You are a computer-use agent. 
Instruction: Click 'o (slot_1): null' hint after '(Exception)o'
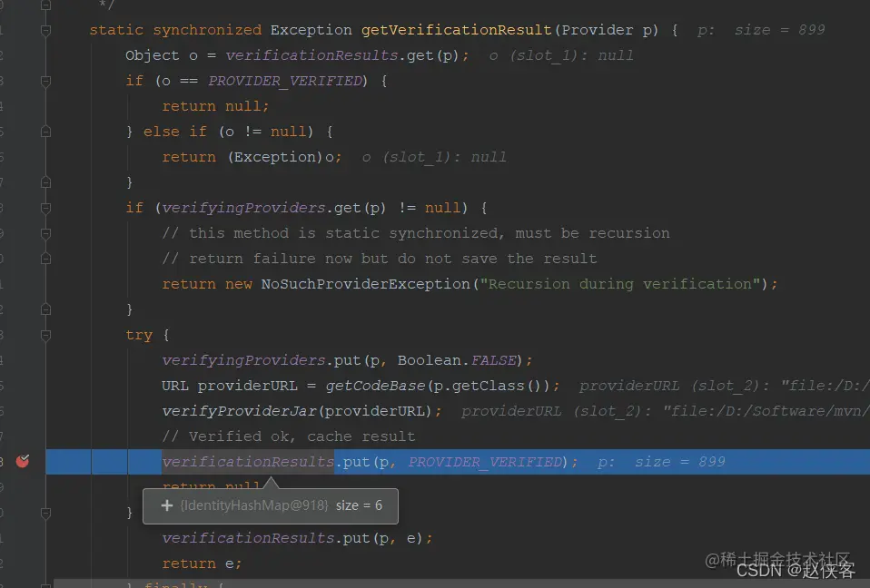point(434,157)
